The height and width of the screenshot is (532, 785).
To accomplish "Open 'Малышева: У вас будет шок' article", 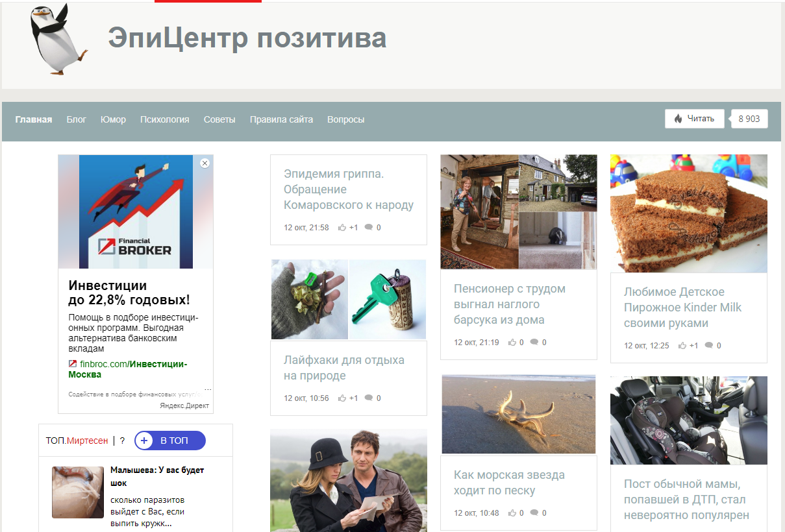I will [156, 476].
